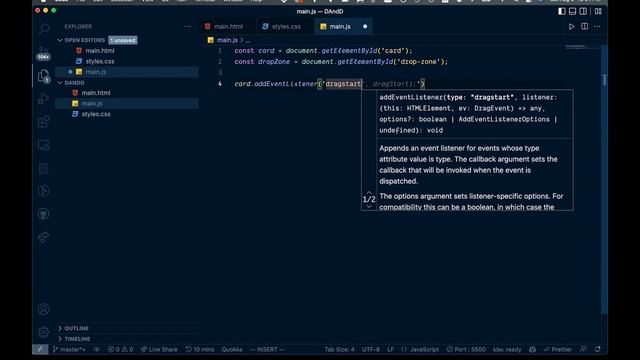The height and width of the screenshot is (360, 640).
Task: Click the feedback icon left of bell
Action: pyautogui.click(x=583, y=349)
